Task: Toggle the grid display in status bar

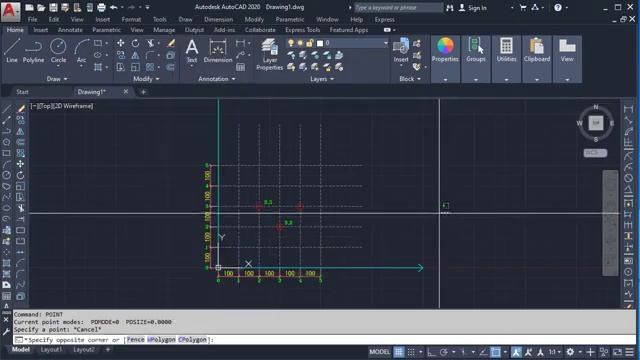Action: tap(398, 352)
